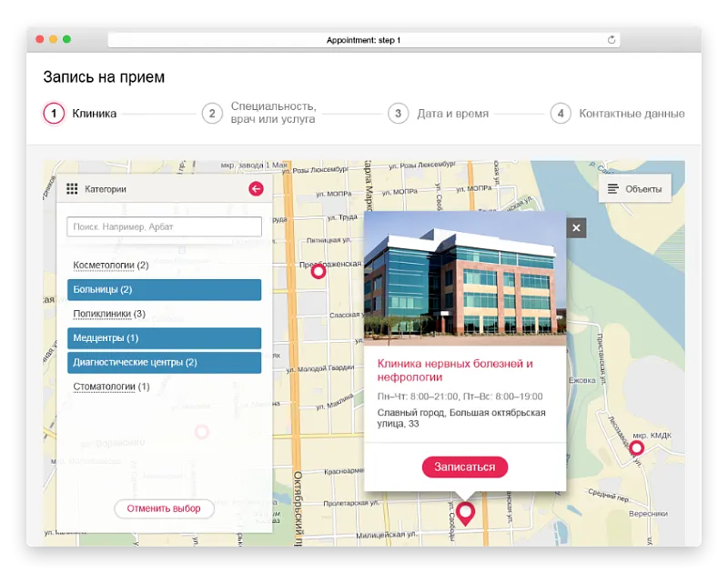Go to step 2 Специальность, врач или услуга
The height and width of the screenshot is (573, 728).
coord(259,113)
